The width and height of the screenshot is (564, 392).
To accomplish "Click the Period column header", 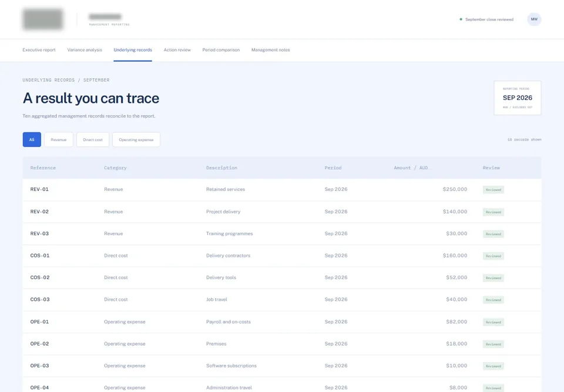I will click(x=333, y=167).
